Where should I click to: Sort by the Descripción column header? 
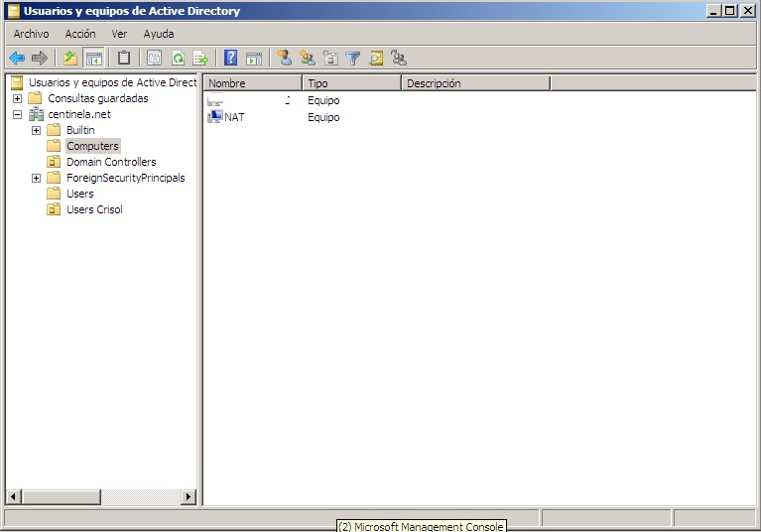click(x=476, y=83)
